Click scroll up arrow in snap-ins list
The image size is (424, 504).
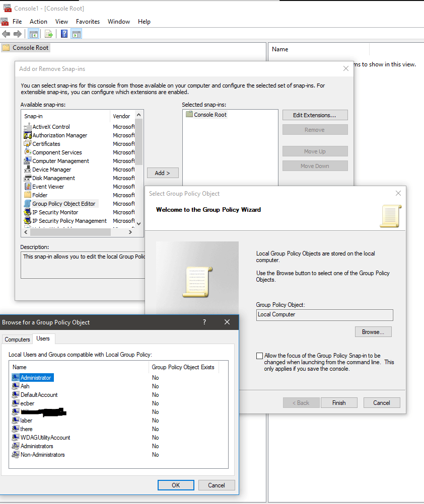click(138, 115)
